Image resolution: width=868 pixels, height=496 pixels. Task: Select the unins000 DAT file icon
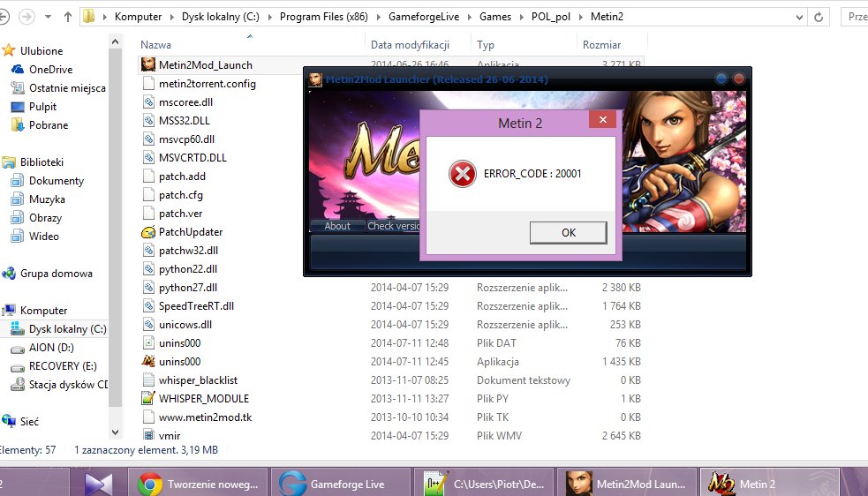click(x=147, y=343)
